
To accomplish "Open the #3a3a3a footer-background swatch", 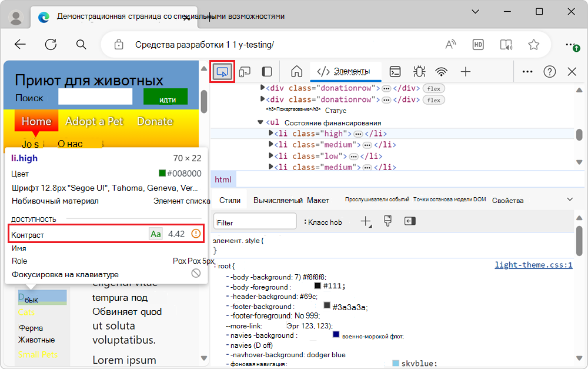I will 326,305.
